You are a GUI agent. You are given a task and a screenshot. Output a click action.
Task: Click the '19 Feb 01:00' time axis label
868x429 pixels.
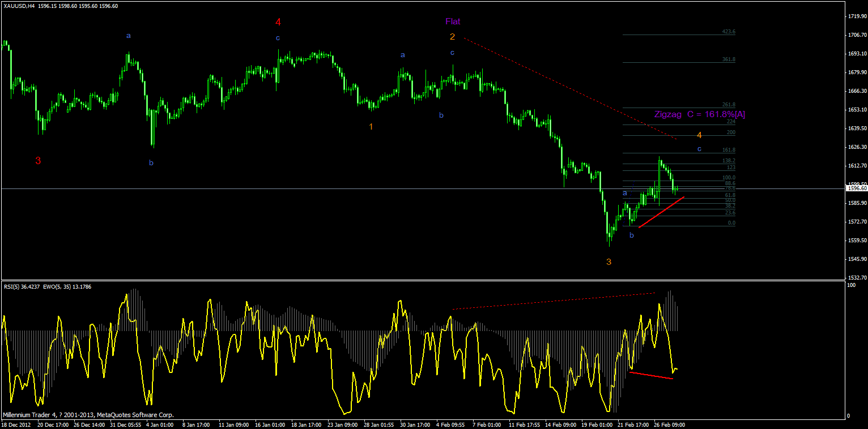pyautogui.click(x=597, y=424)
